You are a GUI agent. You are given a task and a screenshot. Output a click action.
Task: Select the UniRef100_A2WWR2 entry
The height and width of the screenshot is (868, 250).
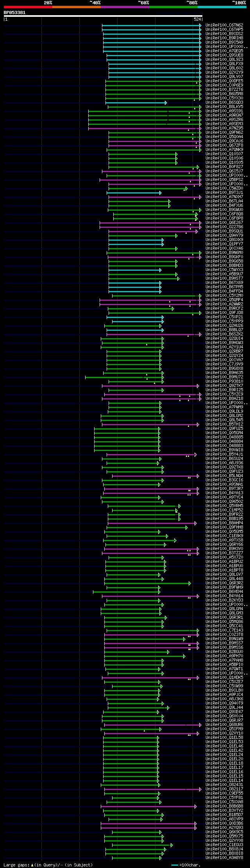[224, 304]
